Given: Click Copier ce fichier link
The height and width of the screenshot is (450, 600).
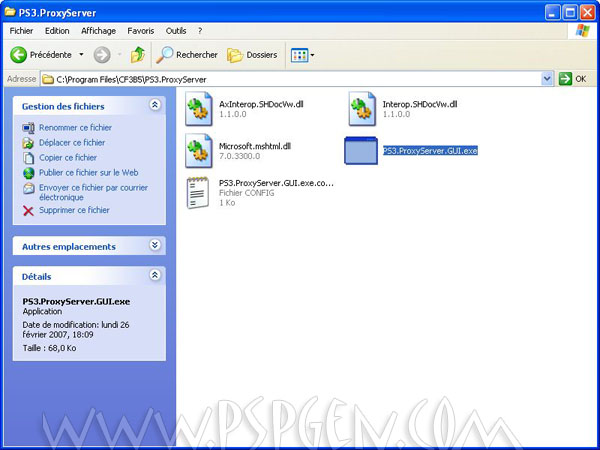Looking at the screenshot, I should tap(68, 158).
